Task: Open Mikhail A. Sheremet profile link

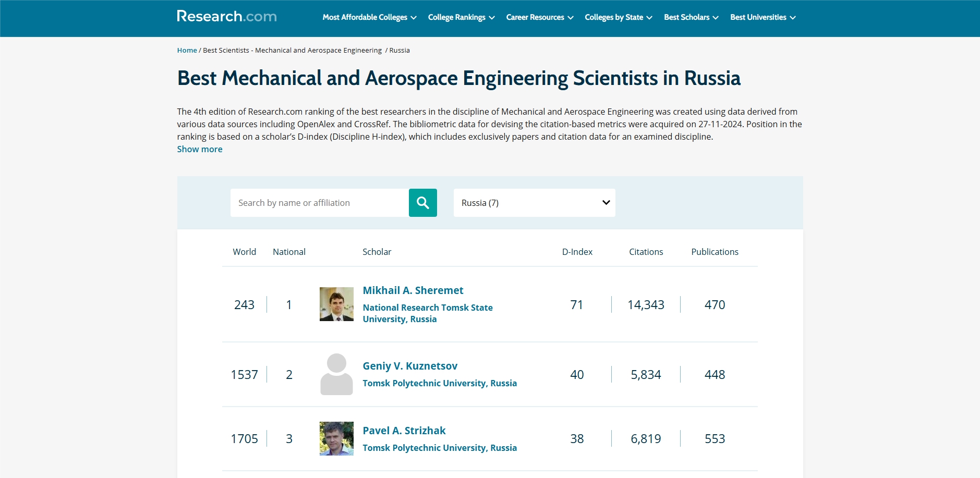Action: coord(413,290)
